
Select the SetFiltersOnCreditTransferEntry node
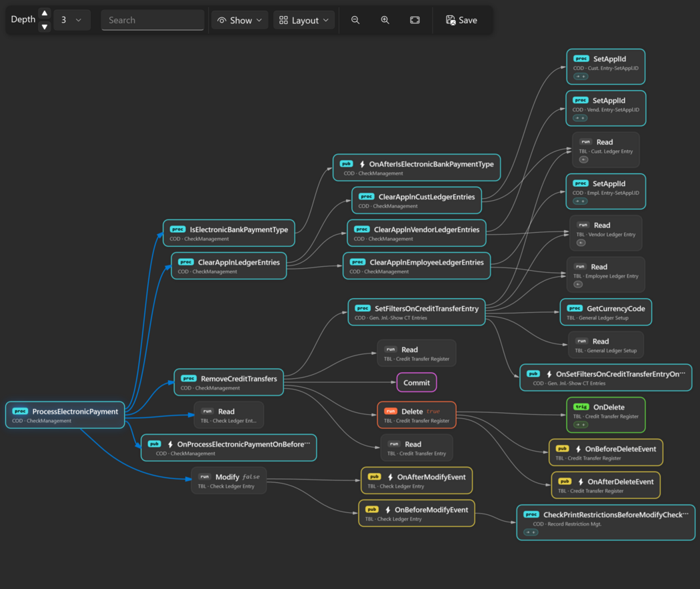click(417, 312)
